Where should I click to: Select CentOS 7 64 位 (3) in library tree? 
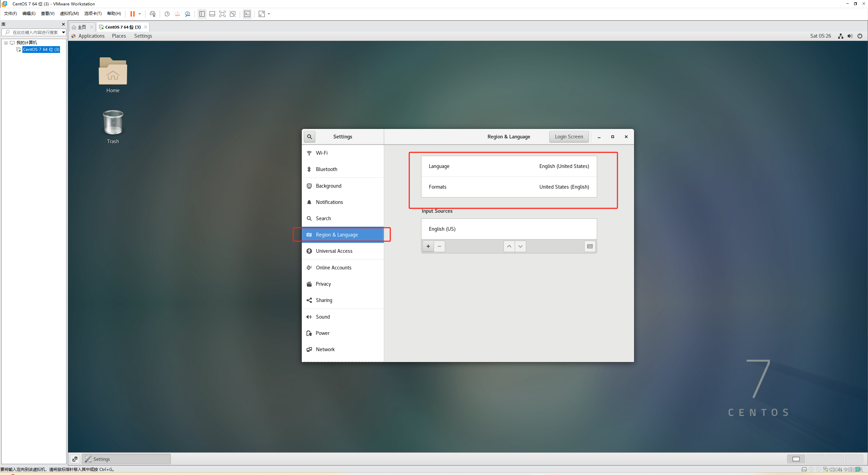(41, 50)
